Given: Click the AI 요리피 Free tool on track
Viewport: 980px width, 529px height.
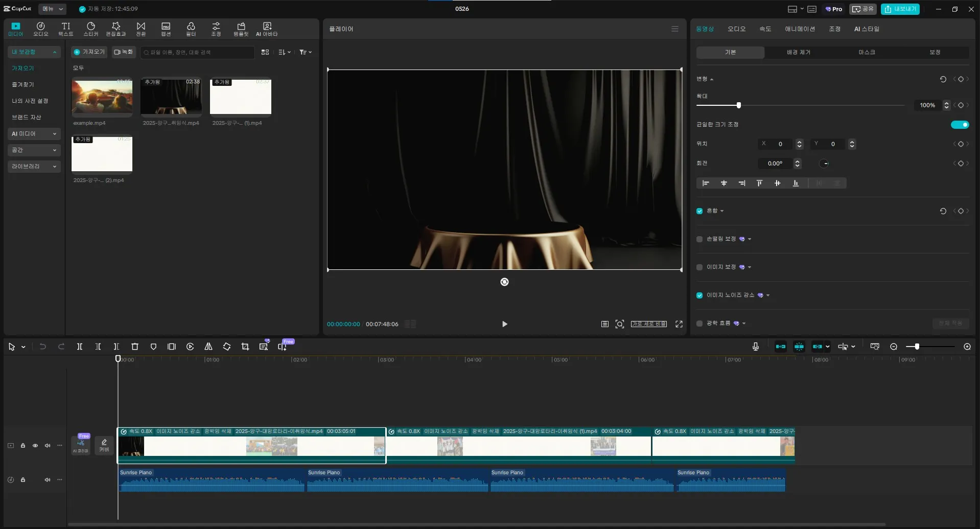Looking at the screenshot, I should coord(81,445).
